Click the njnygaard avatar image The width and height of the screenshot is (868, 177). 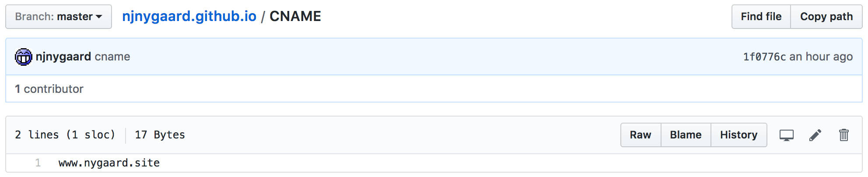pyautogui.click(x=23, y=57)
